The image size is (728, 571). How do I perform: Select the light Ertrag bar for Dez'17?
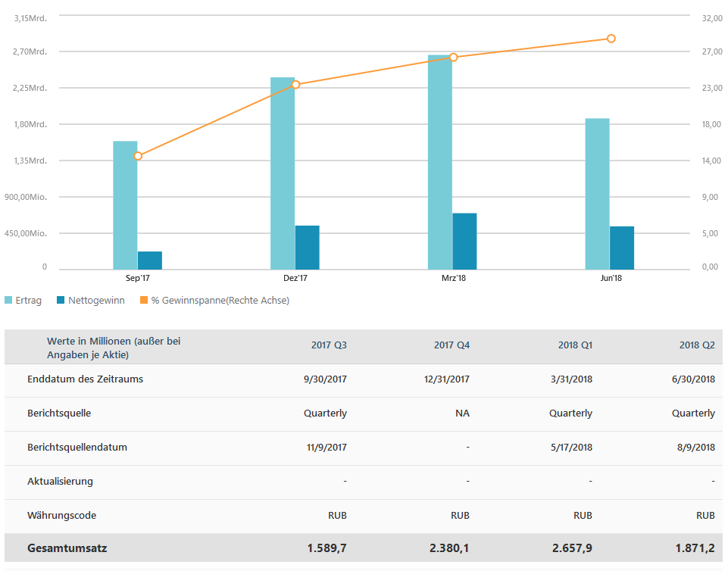283,173
